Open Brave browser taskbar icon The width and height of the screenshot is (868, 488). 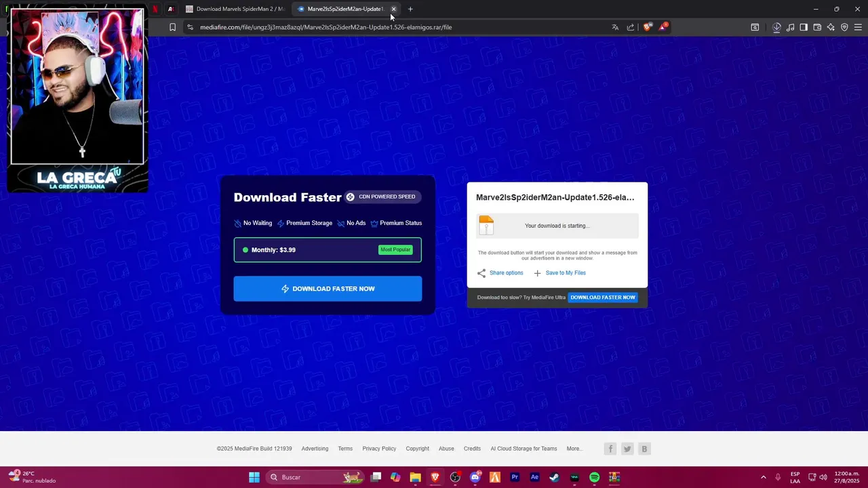coord(435,477)
